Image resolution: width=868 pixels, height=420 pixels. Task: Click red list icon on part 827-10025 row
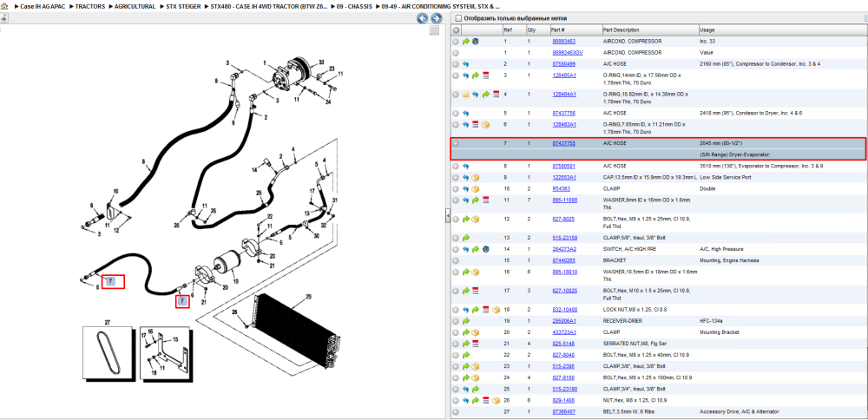pos(475,291)
